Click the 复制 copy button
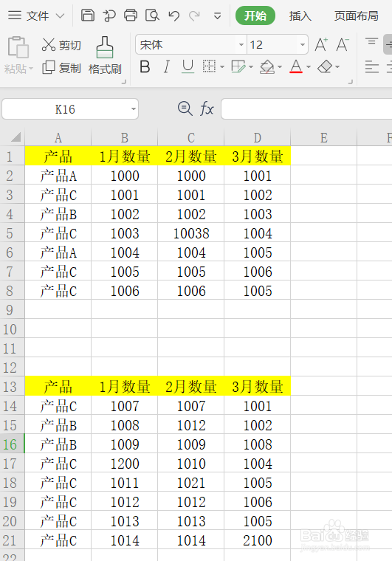This screenshot has height=561, width=392. tap(61, 68)
